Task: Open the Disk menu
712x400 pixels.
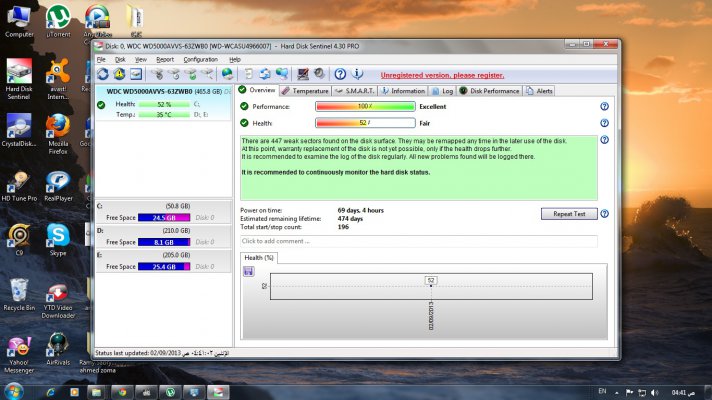Action: click(x=120, y=59)
